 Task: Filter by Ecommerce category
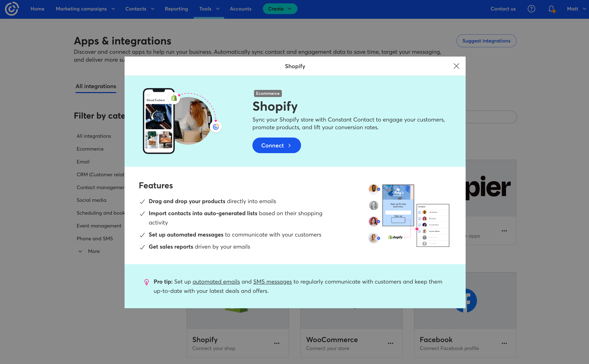tap(90, 149)
